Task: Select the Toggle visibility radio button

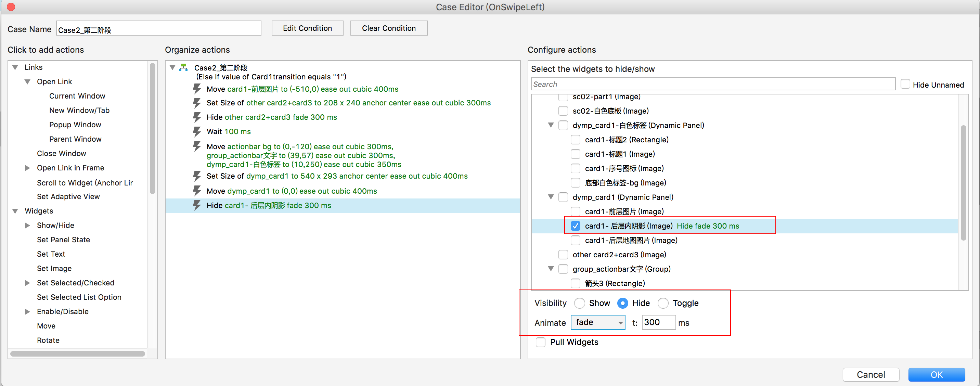Action: [663, 303]
